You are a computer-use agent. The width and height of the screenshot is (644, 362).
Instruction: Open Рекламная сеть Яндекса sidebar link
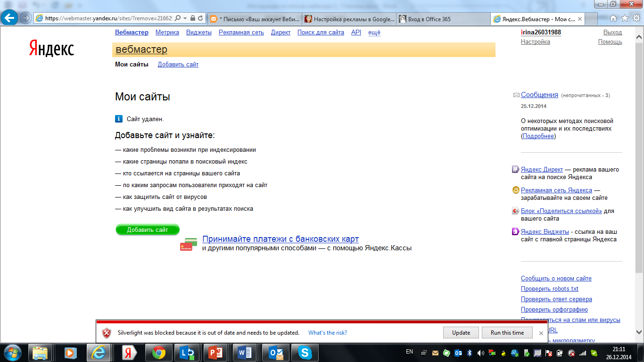coord(556,190)
